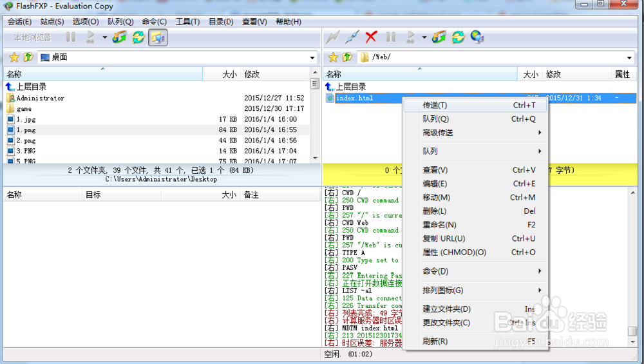Choose 传送(T) in the context menu
The height and width of the screenshot is (364, 644).
coord(475,106)
